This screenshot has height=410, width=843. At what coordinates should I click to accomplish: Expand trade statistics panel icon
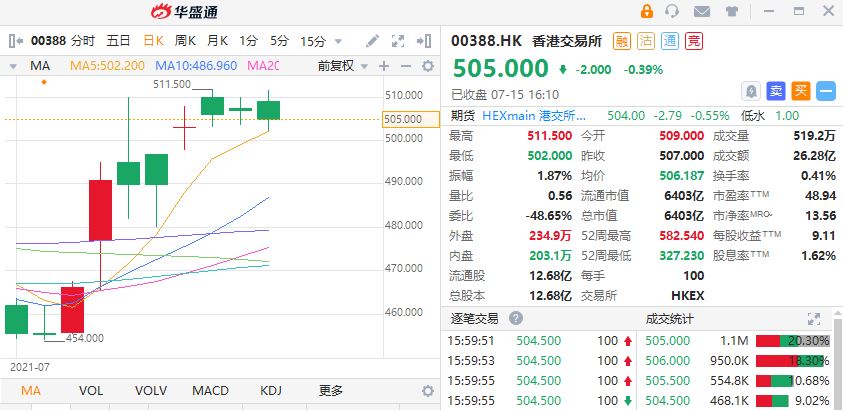814,319
